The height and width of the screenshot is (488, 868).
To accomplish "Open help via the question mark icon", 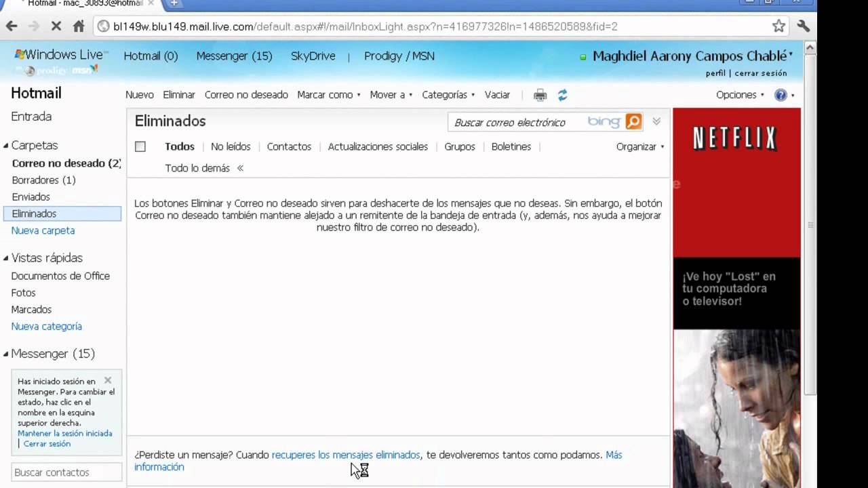I will pos(781,95).
